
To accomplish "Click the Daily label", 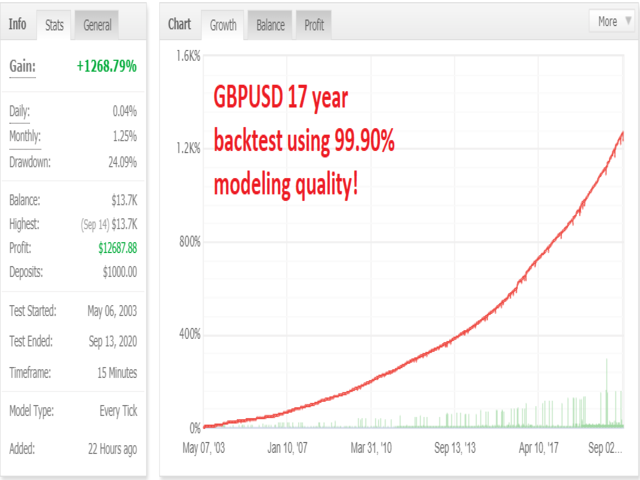I will [19, 111].
